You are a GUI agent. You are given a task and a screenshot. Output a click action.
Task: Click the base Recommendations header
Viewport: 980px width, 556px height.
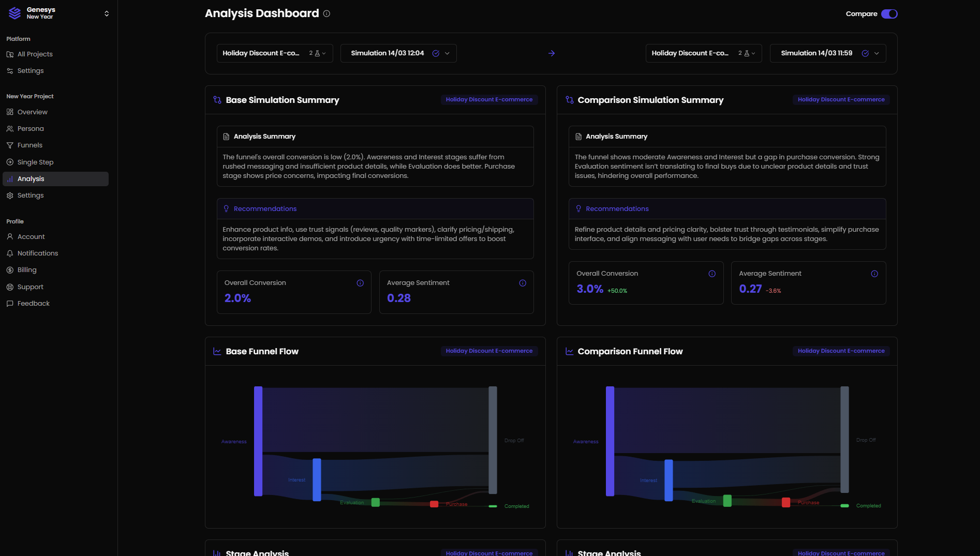tap(375, 209)
